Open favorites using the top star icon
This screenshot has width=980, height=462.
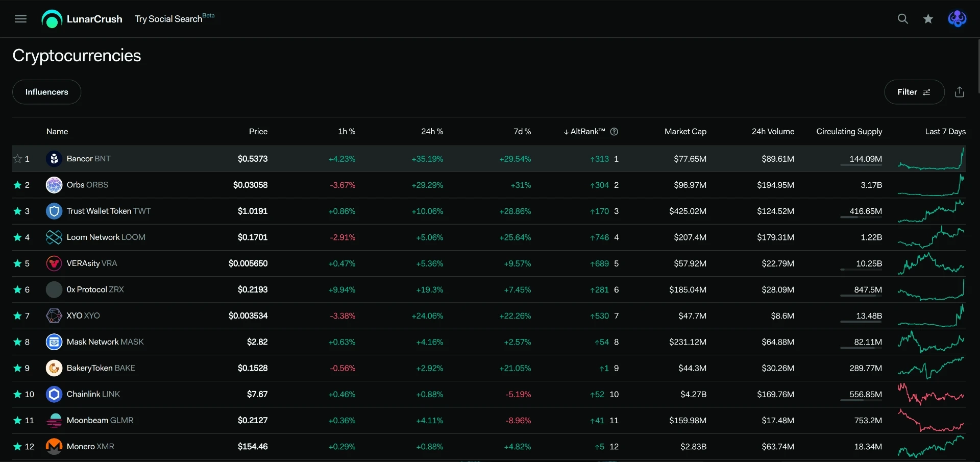tap(928, 19)
